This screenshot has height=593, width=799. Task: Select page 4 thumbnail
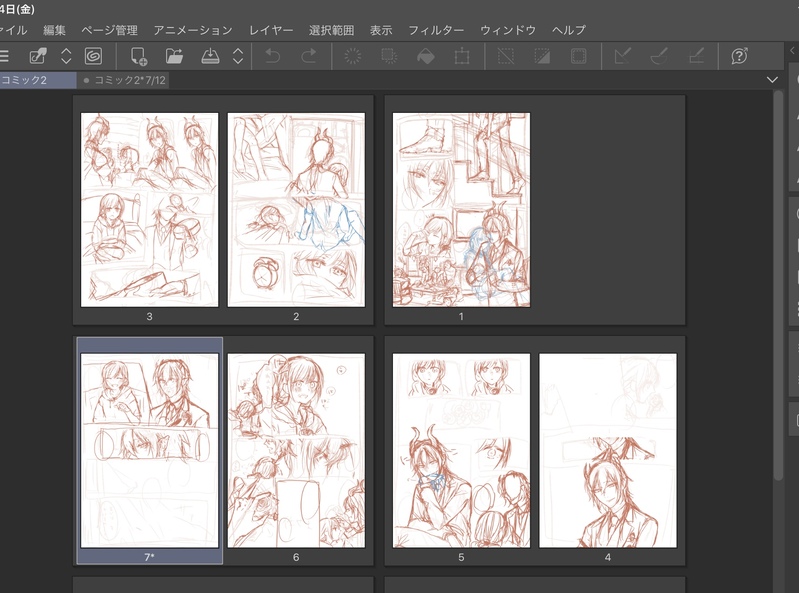click(608, 450)
